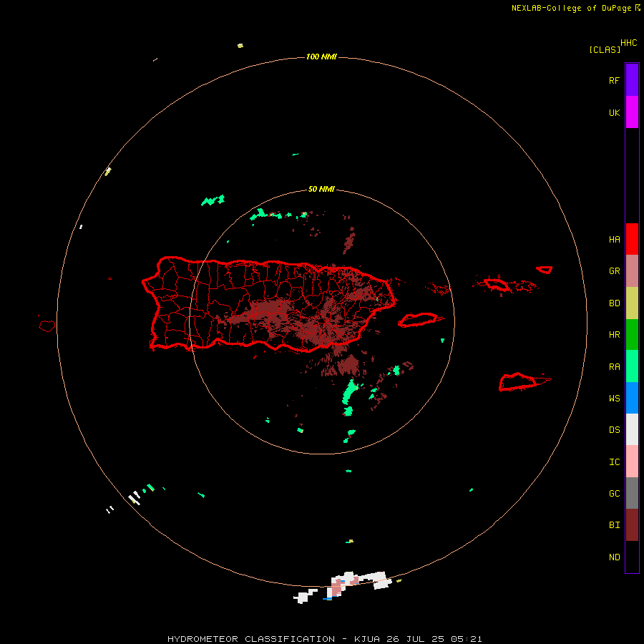
Task: Click the HR dark green swatch
Action: click(632, 335)
